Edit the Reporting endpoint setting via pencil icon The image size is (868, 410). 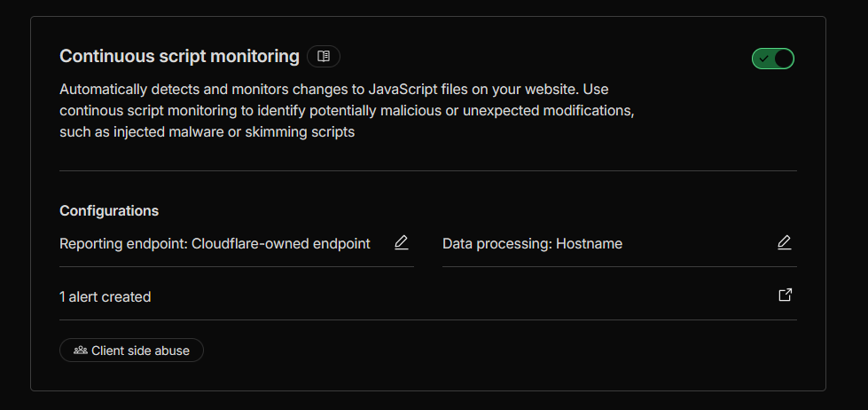(402, 242)
